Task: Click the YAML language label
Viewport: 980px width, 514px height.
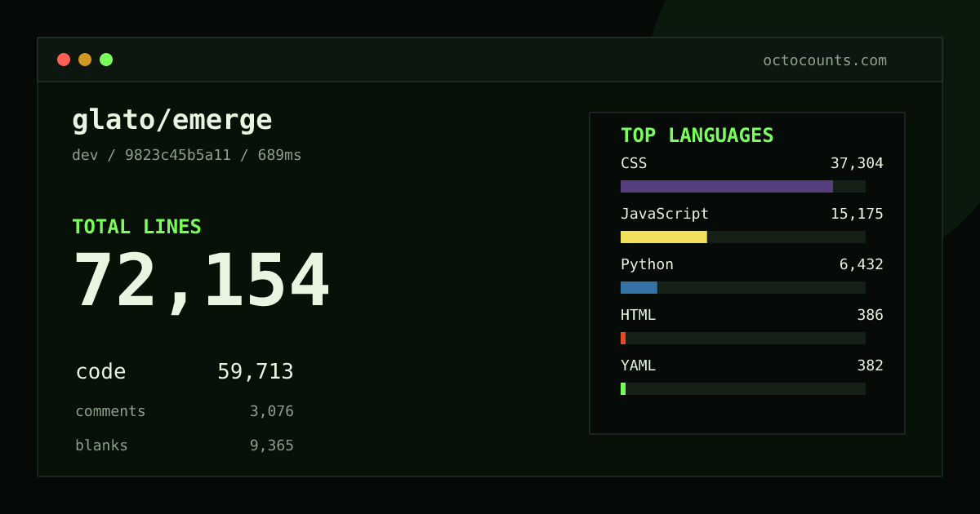Action: tap(638, 366)
